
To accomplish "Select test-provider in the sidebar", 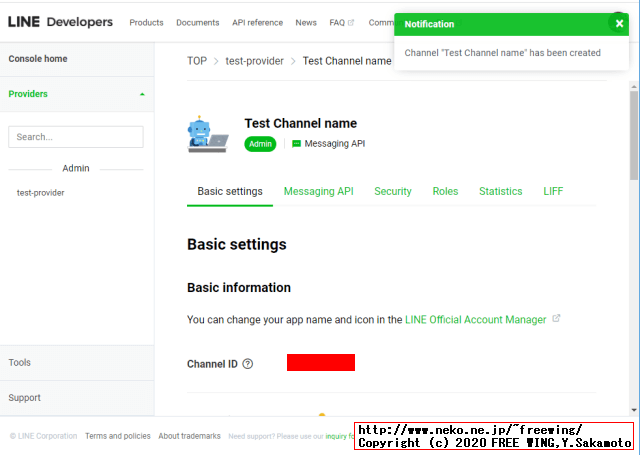I will click(x=40, y=193).
